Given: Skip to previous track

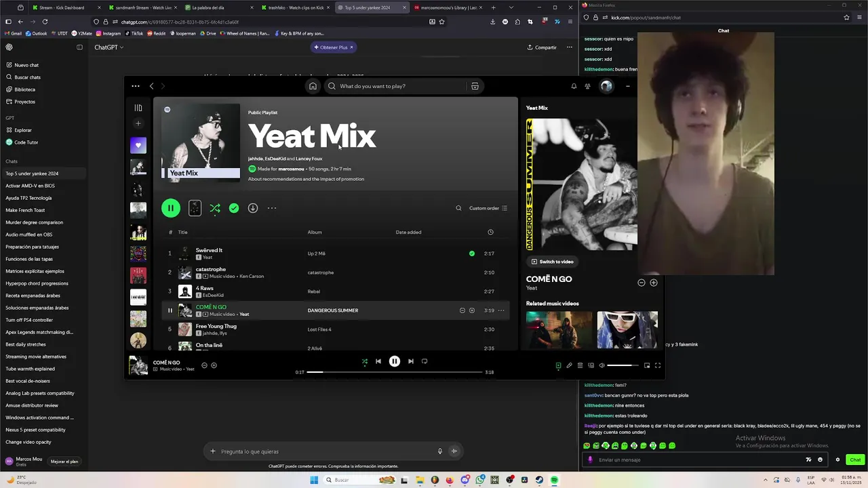Looking at the screenshot, I should [x=378, y=361].
